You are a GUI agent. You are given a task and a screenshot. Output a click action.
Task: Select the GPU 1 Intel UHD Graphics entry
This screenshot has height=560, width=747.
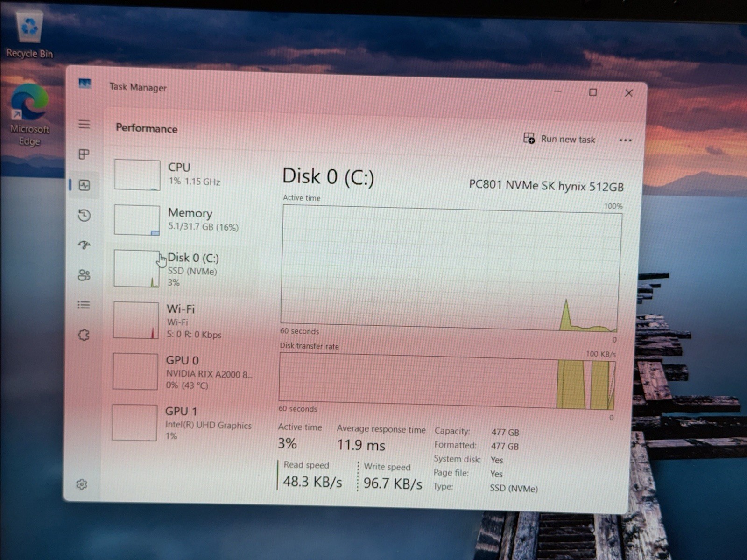[x=183, y=423]
